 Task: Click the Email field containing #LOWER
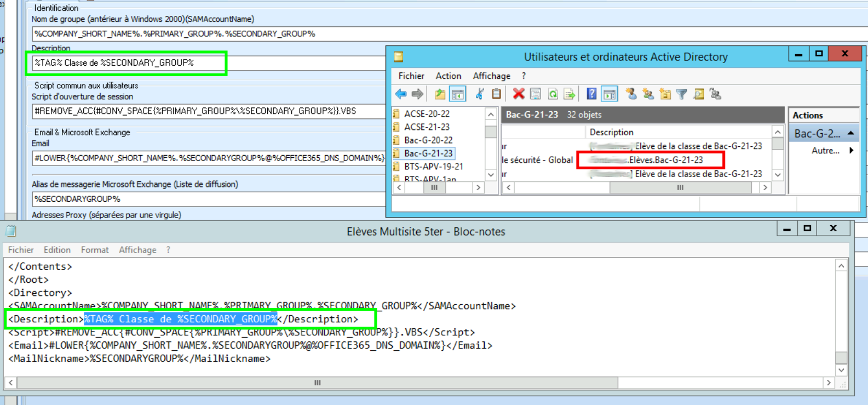pos(208,158)
